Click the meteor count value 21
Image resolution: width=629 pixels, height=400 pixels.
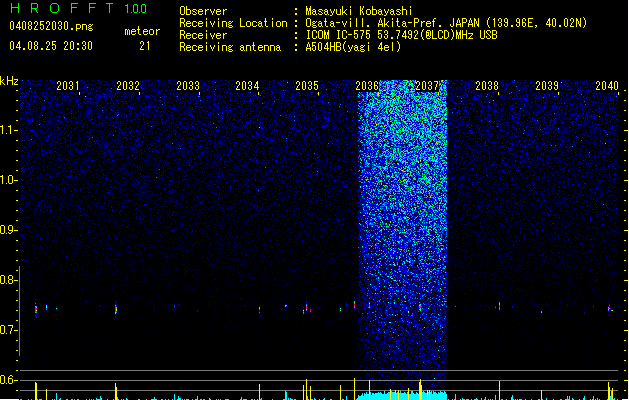tap(145, 46)
